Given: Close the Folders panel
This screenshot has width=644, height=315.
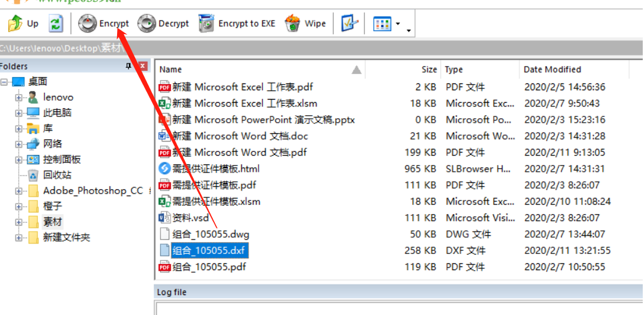Looking at the screenshot, I should tap(143, 66).
